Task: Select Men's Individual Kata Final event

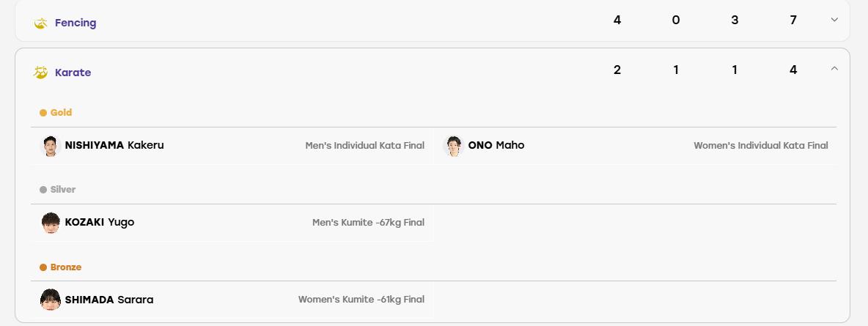Action: click(365, 146)
